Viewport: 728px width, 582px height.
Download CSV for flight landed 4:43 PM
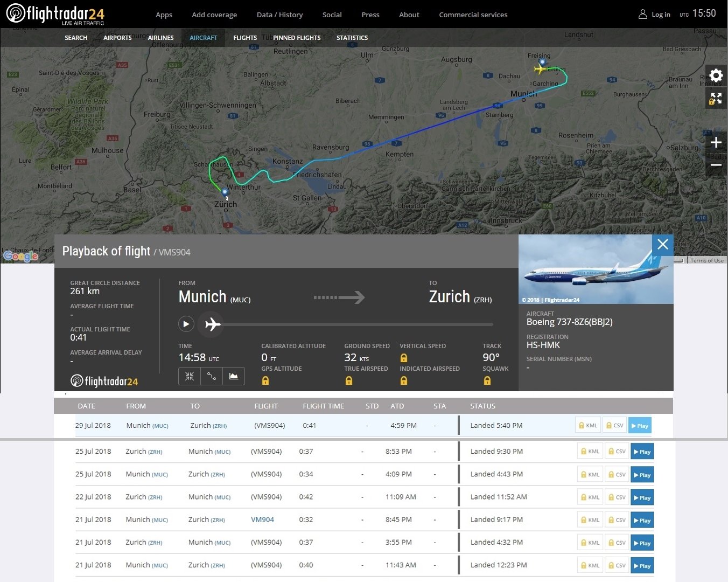pyautogui.click(x=617, y=475)
